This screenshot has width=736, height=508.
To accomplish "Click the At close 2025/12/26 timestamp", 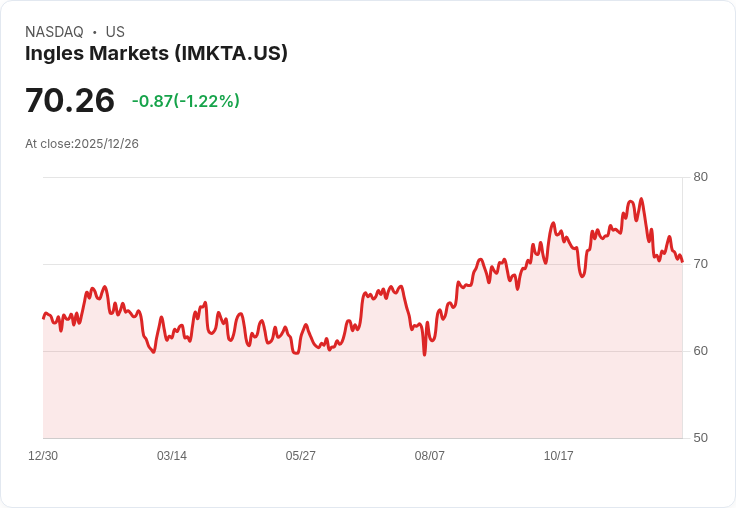I will (82, 143).
